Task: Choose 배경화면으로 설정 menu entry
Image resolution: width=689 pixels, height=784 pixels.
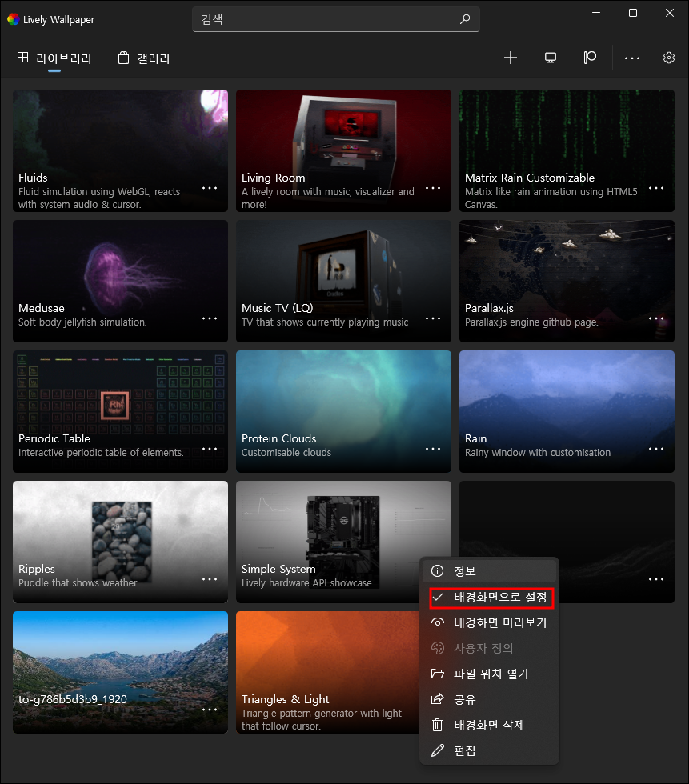Action: pyautogui.click(x=491, y=598)
